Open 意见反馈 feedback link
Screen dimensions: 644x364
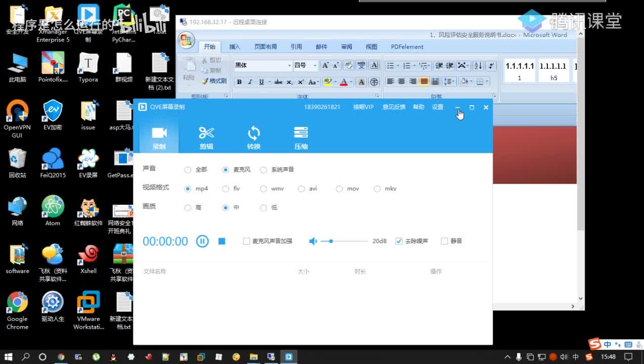[x=394, y=107]
